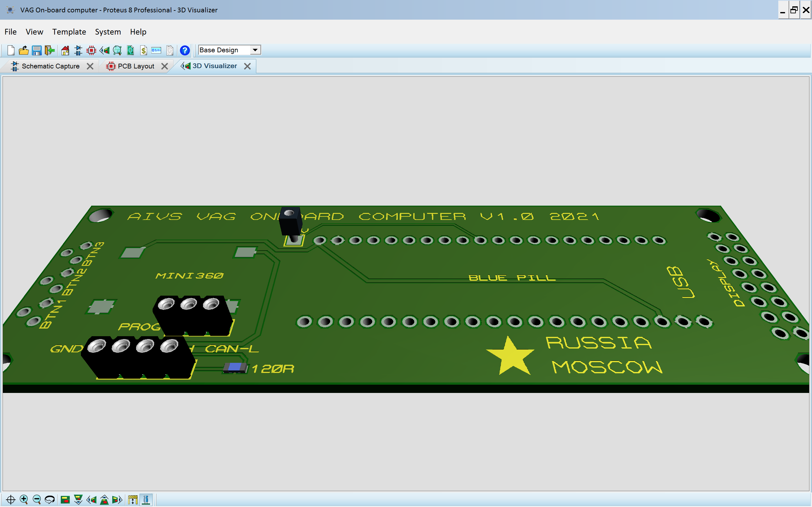Image resolution: width=812 pixels, height=507 pixels.
Task: Open the System menu
Action: 108,32
